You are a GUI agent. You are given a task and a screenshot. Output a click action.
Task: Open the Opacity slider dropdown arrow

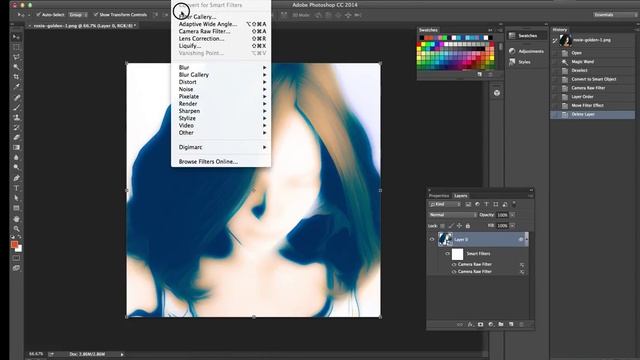pyautogui.click(x=512, y=215)
